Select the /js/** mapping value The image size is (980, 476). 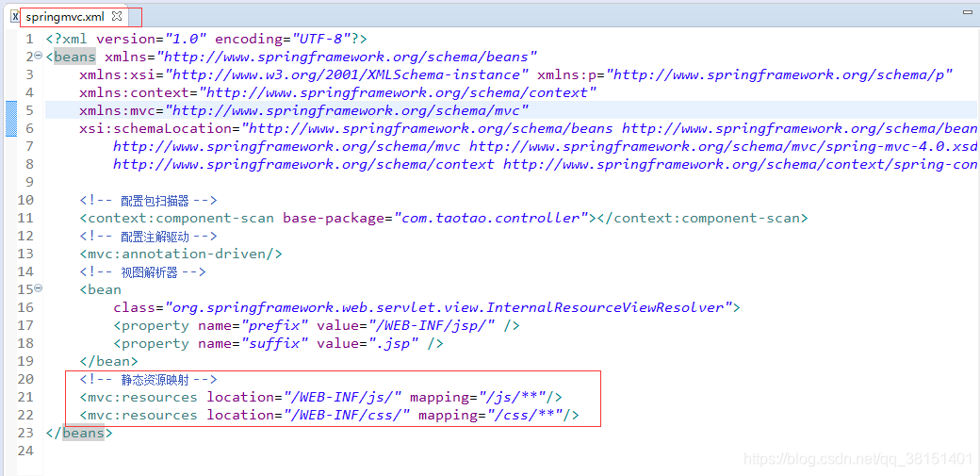(513, 397)
